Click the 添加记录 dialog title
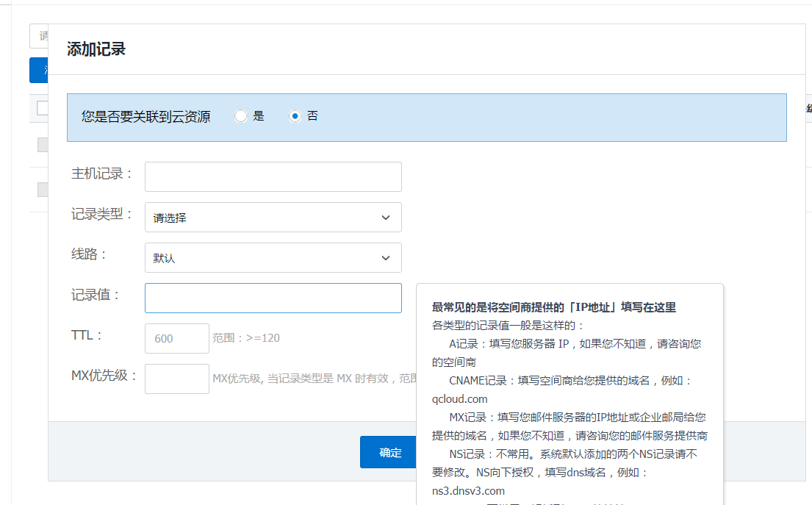The width and height of the screenshot is (812, 505). point(96,49)
